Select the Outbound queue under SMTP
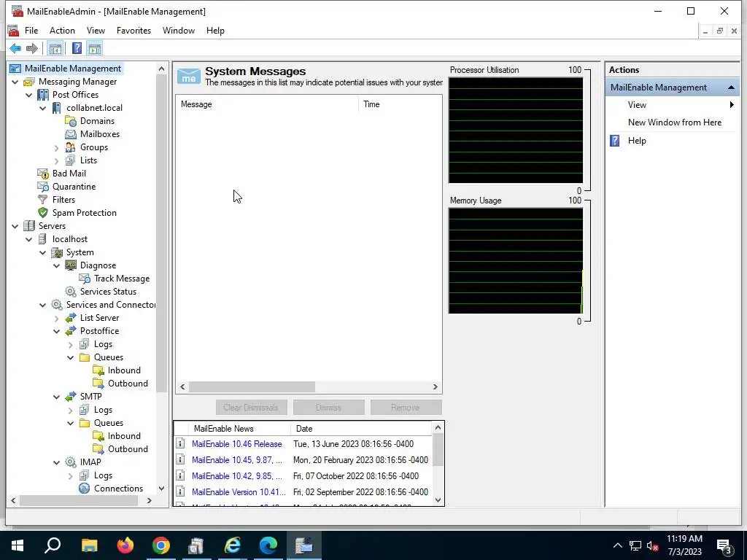747x560 pixels. (x=128, y=449)
